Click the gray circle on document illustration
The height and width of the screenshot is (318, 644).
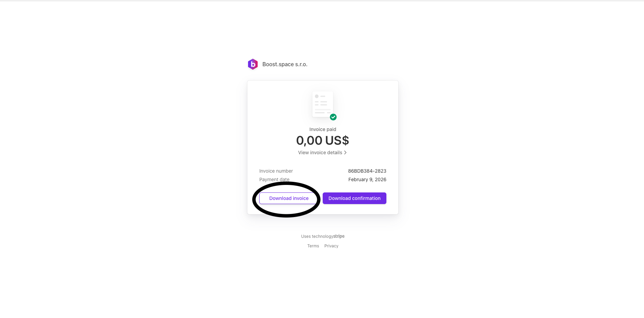coord(317,96)
